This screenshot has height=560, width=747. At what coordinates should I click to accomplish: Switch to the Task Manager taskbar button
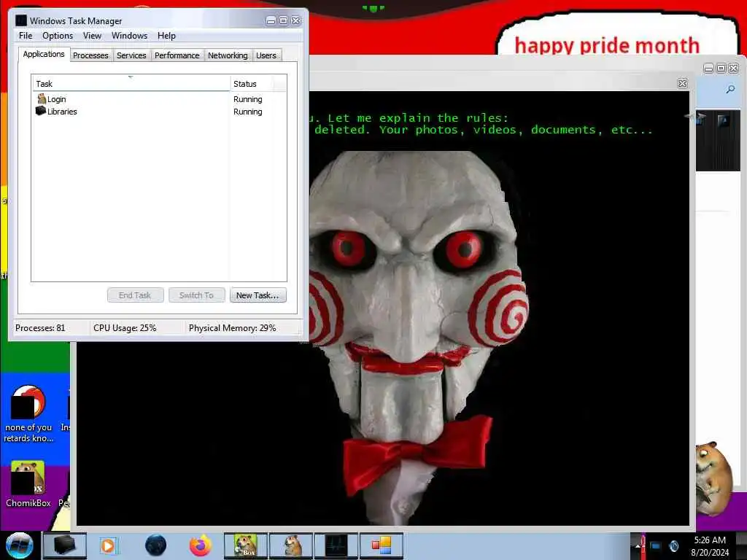coord(336,545)
